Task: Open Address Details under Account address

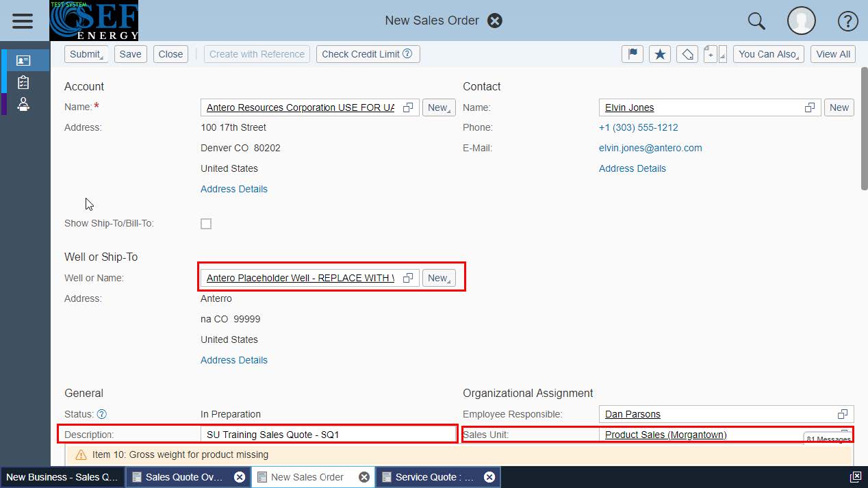Action: [x=234, y=189]
